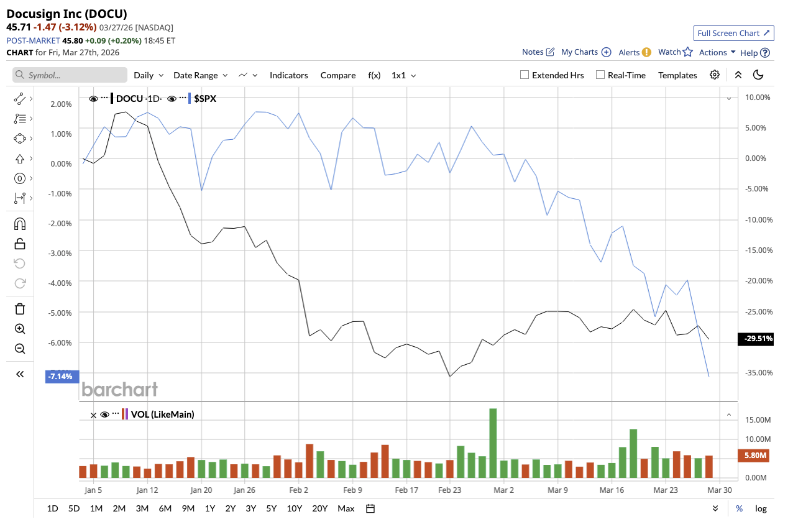Hide the VOL indicator
The image size is (793, 532).
105,415
